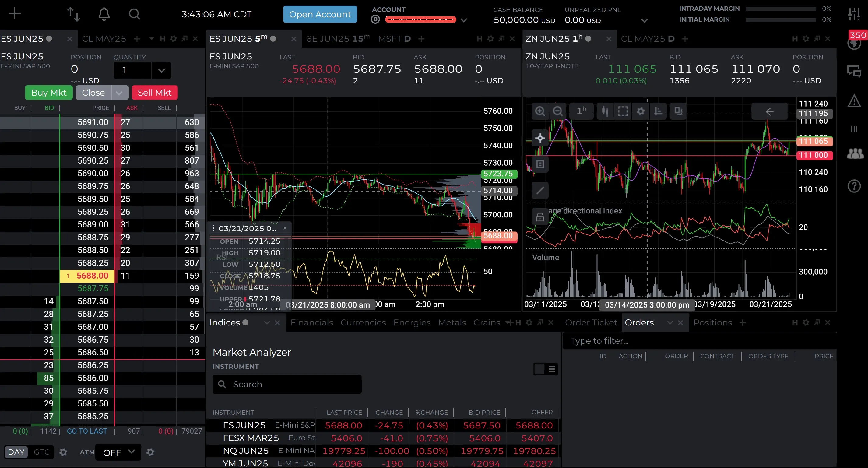Viewport: 868px width, 468px height.
Task: Select GTC time in force
Action: (42, 452)
